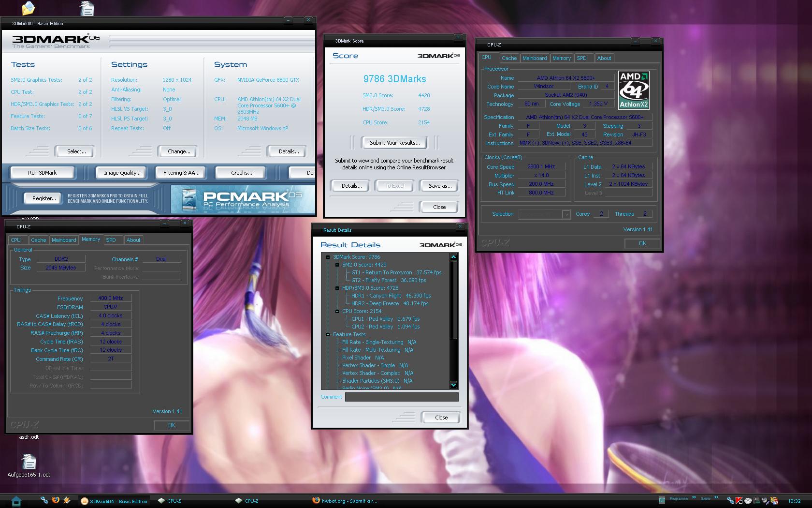Click the AMD Athlon X2 logo in CPU-Z
Image resolution: width=812 pixels, height=508 pixels.
click(634, 90)
